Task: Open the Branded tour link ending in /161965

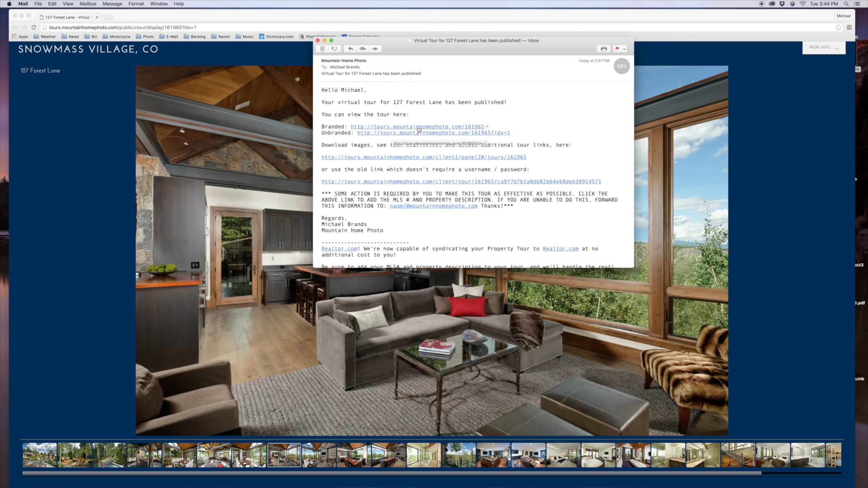Action: click(417, 127)
